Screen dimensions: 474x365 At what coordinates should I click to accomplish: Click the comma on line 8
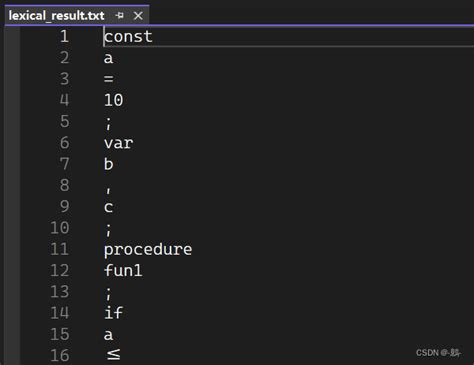109,190
